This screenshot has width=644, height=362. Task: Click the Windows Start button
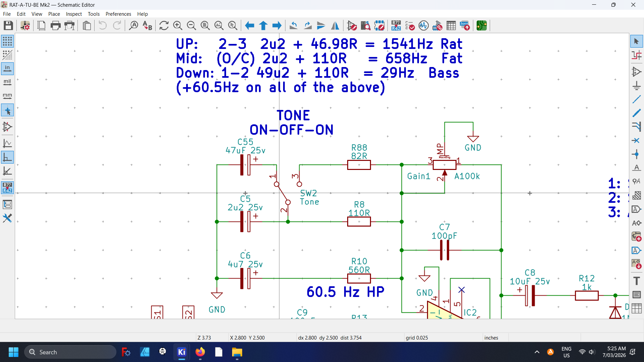pos(13,352)
